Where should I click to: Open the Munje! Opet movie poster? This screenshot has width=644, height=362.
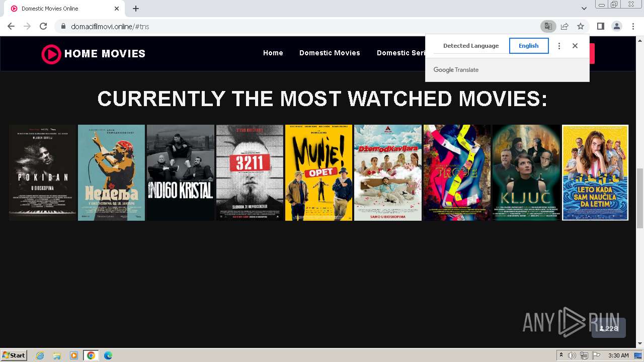click(318, 172)
